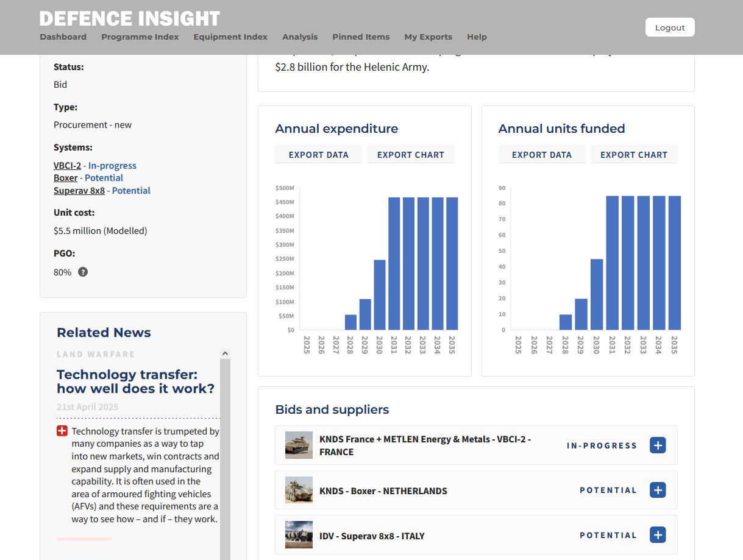Open the Technology transfer news headline
The width and height of the screenshot is (743, 560).
pos(135,381)
